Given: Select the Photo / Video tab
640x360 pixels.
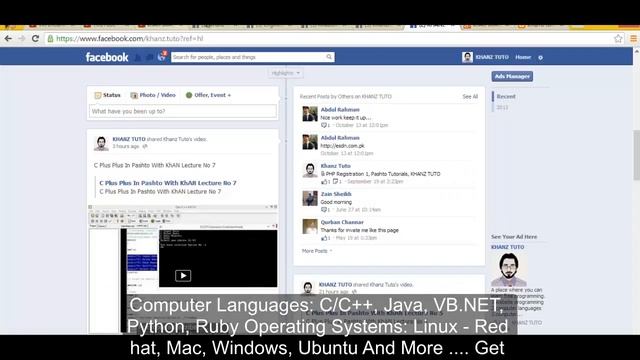Looking at the screenshot, I should click(153, 95).
